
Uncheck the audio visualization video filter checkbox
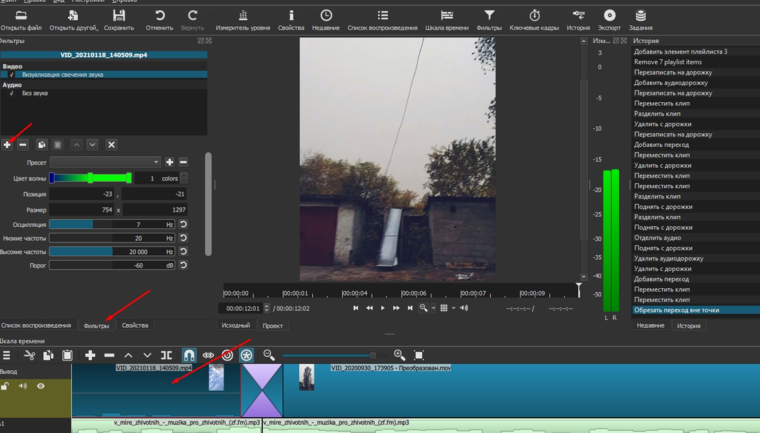pos(12,75)
